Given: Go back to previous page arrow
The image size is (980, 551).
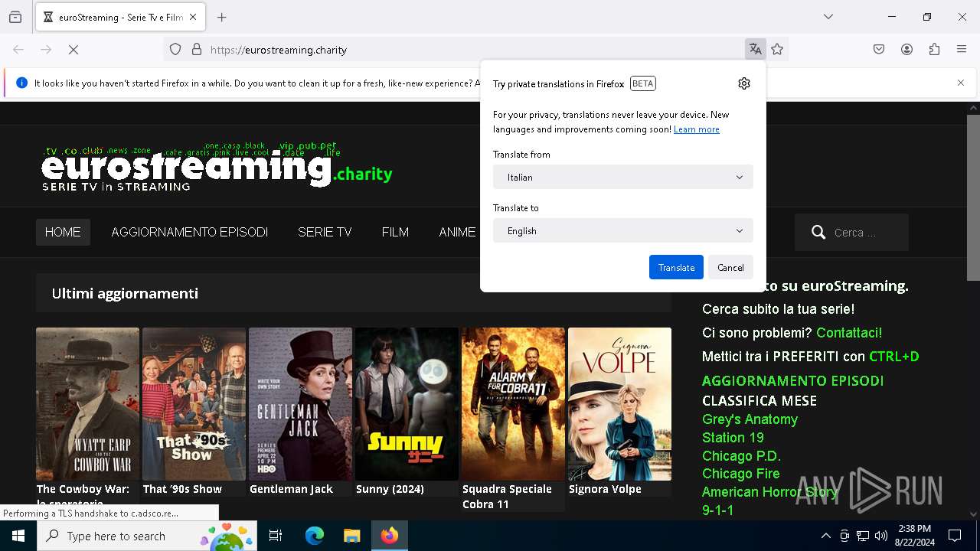Looking at the screenshot, I should [x=18, y=50].
